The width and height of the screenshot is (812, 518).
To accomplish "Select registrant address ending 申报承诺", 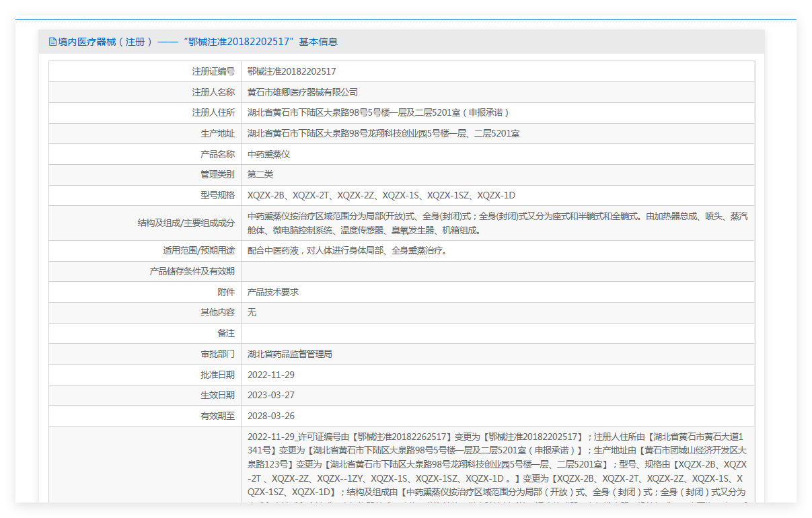I will (379, 112).
